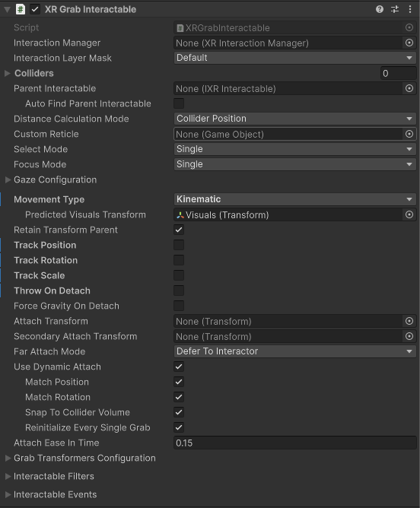This screenshot has width=420, height=508.
Task: Enable Auto Find Parent Interactable
Action: [179, 103]
